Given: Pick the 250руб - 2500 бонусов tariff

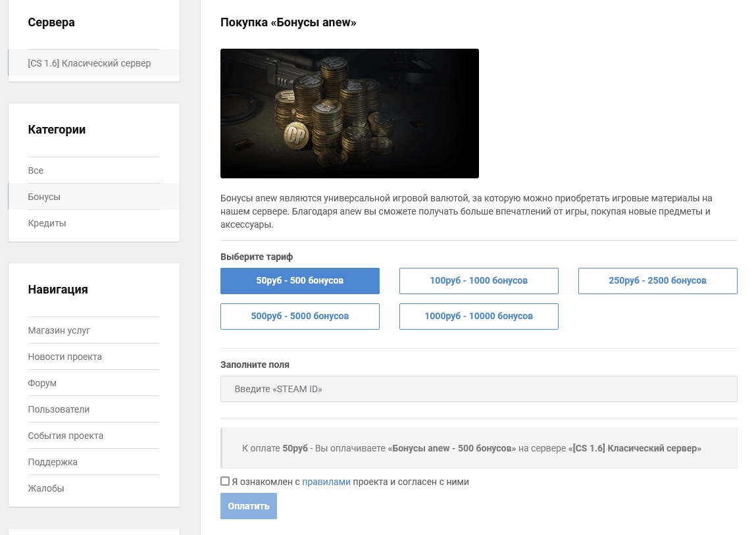Looking at the screenshot, I should point(657,280).
